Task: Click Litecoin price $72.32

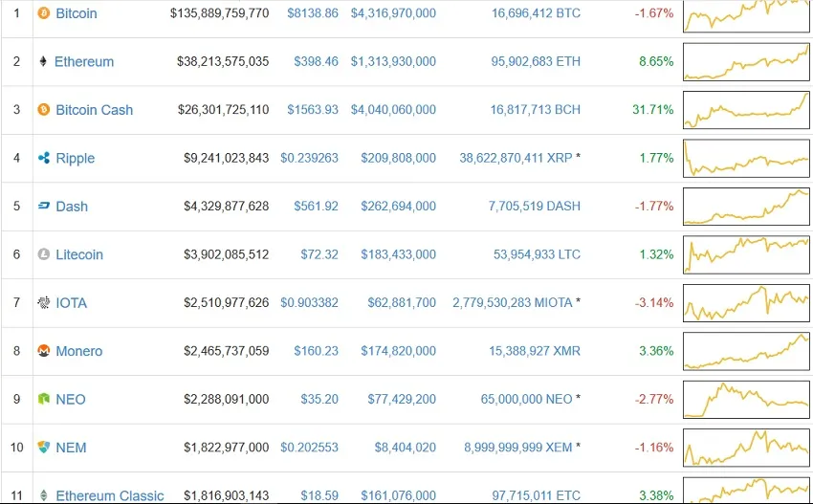Action: 319,254
